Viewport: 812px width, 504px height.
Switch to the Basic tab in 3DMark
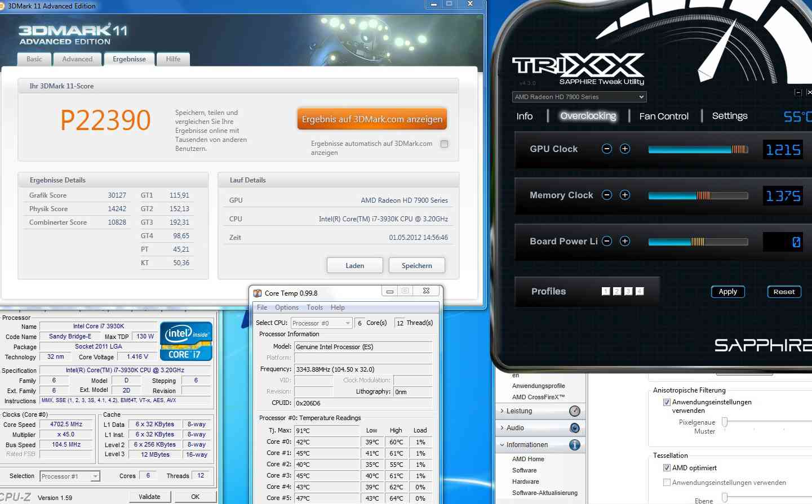tap(34, 59)
